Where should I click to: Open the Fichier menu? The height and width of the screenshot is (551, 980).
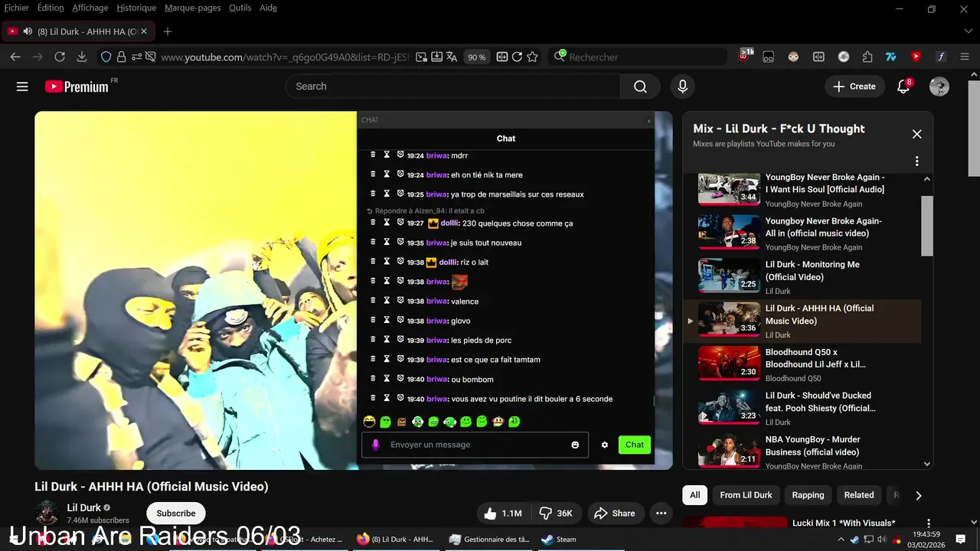click(17, 8)
